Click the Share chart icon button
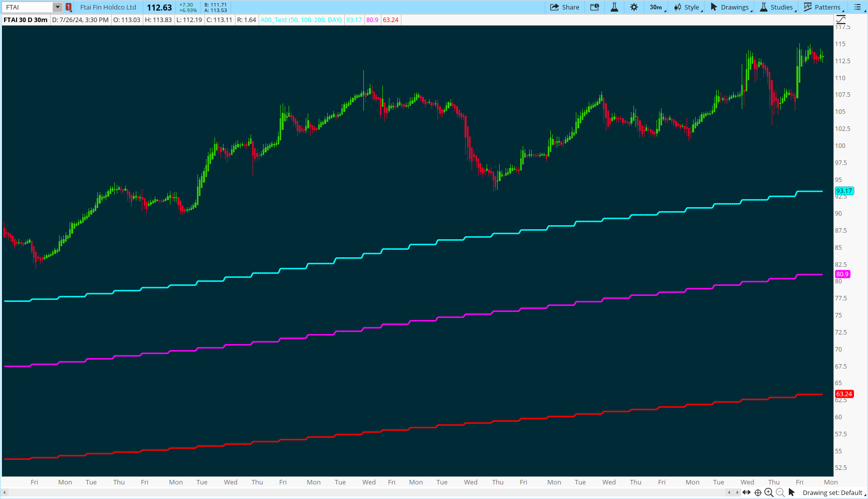Image resolution: width=868 pixels, height=499 pixels. (x=564, y=7)
